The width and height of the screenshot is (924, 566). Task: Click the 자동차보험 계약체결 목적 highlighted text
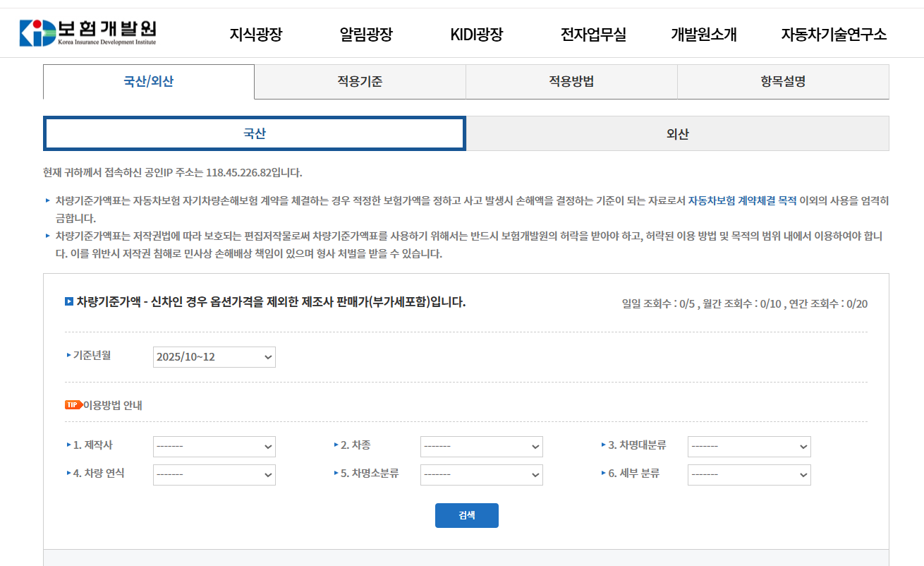click(742, 200)
